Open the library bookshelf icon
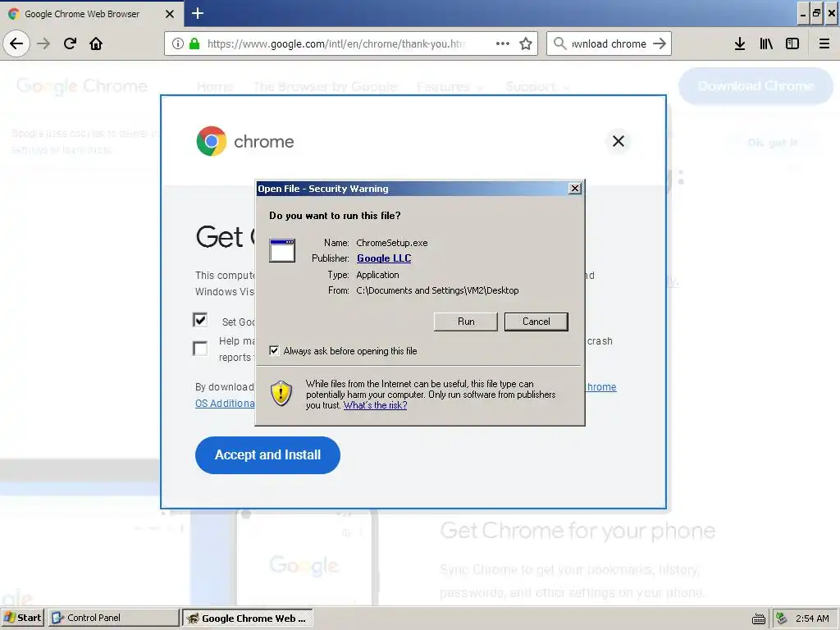 [x=766, y=43]
